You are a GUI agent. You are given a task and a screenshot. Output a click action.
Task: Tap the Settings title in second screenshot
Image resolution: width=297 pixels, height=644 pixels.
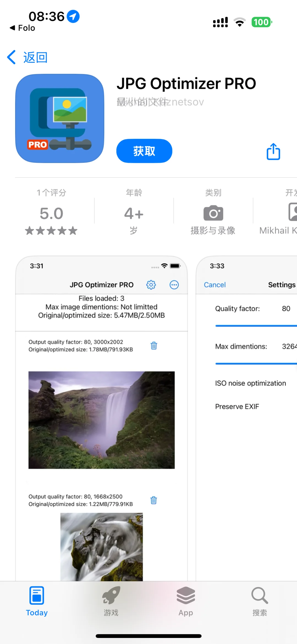(x=282, y=285)
